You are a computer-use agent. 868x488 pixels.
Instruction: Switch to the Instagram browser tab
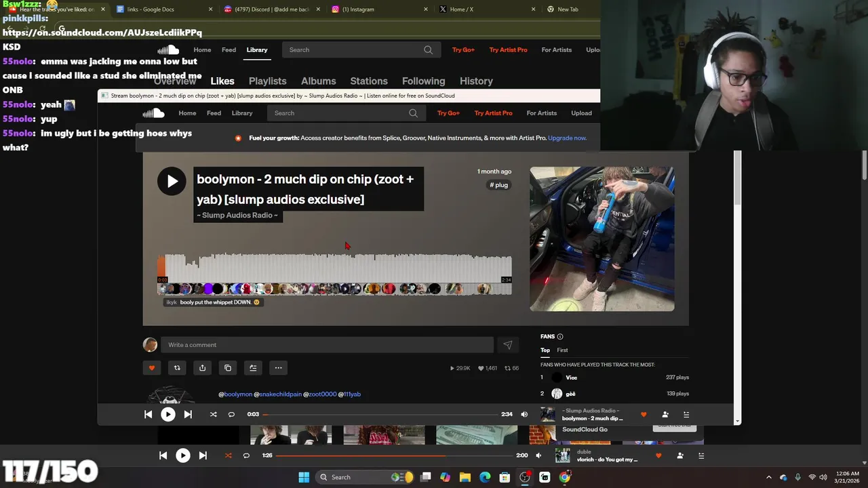coord(378,9)
